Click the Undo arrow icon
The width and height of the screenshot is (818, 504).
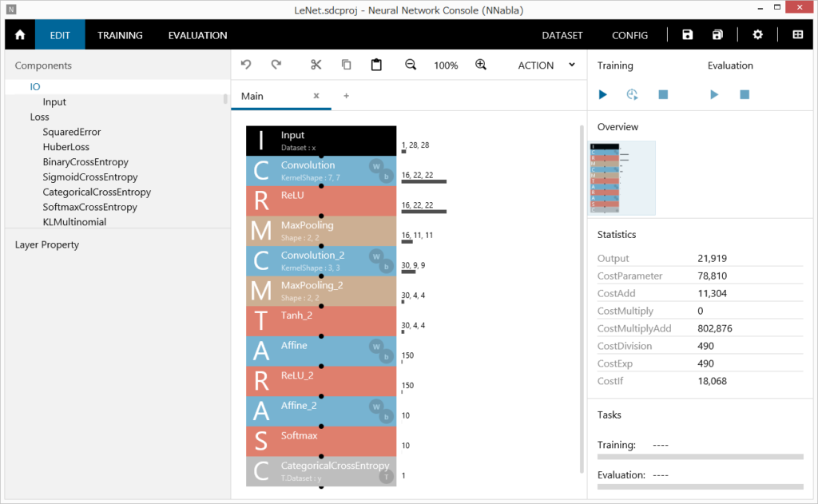pos(246,65)
